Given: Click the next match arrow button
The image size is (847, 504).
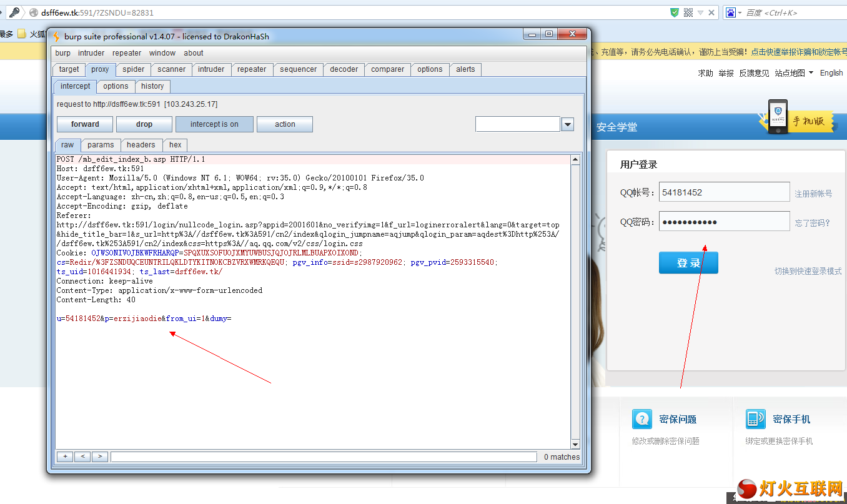Looking at the screenshot, I should click(x=100, y=457).
